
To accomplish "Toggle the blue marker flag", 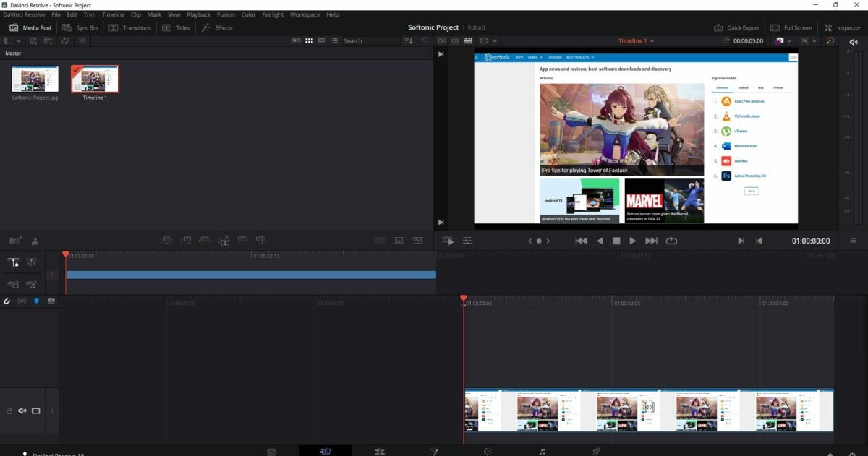I will tap(36, 301).
